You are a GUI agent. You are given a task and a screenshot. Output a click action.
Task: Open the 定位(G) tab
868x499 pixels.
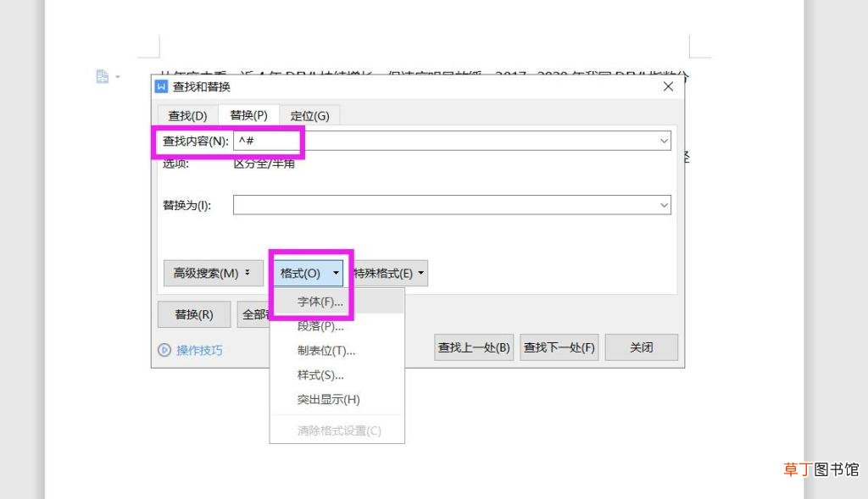click(x=309, y=115)
